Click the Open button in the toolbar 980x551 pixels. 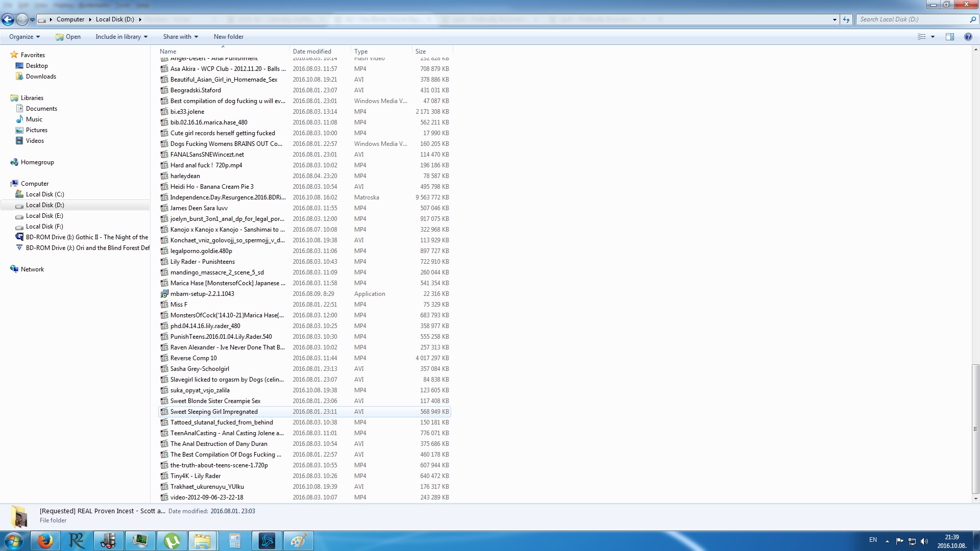68,37
